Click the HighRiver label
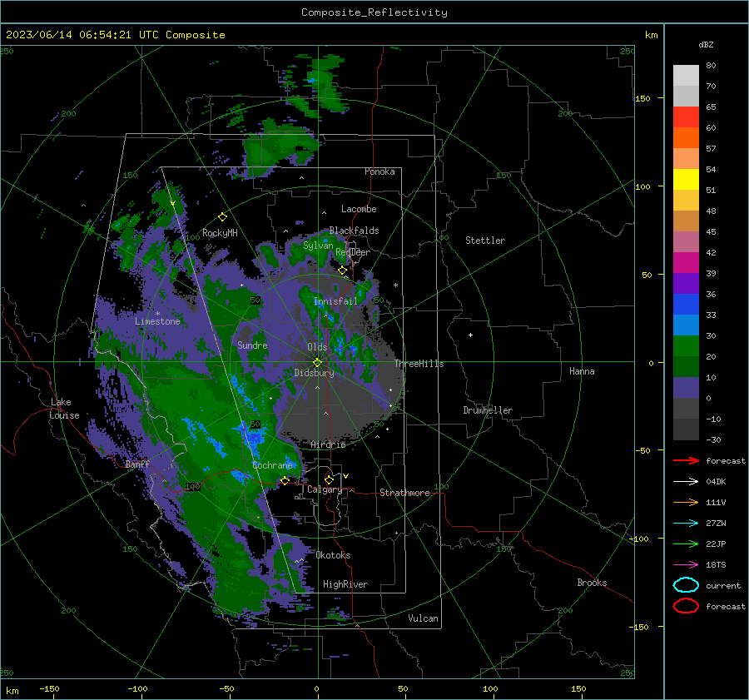749x700 pixels. point(345,584)
